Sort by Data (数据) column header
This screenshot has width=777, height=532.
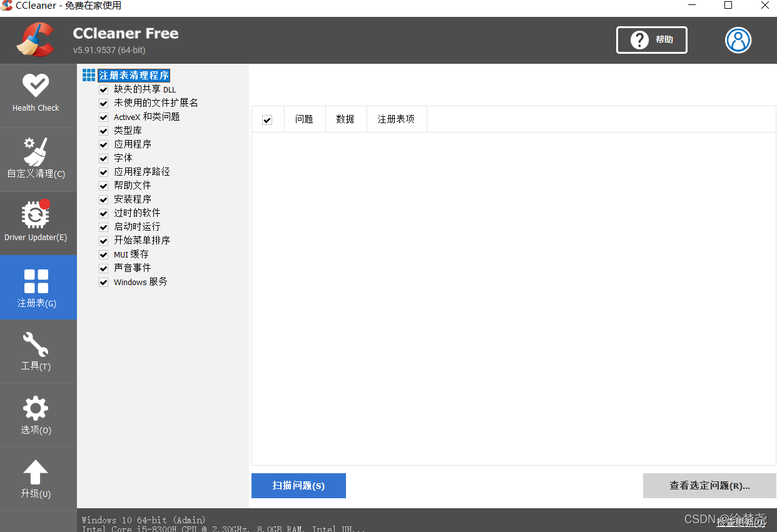[345, 119]
